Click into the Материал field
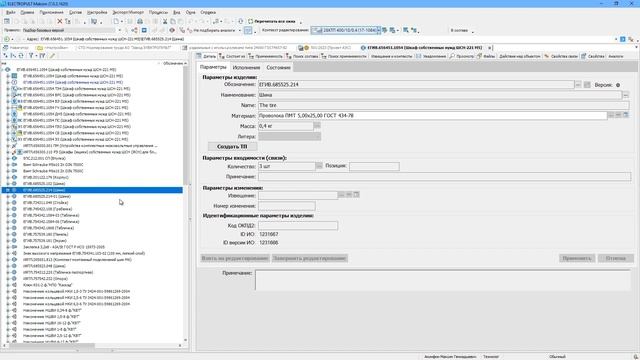 [432, 116]
